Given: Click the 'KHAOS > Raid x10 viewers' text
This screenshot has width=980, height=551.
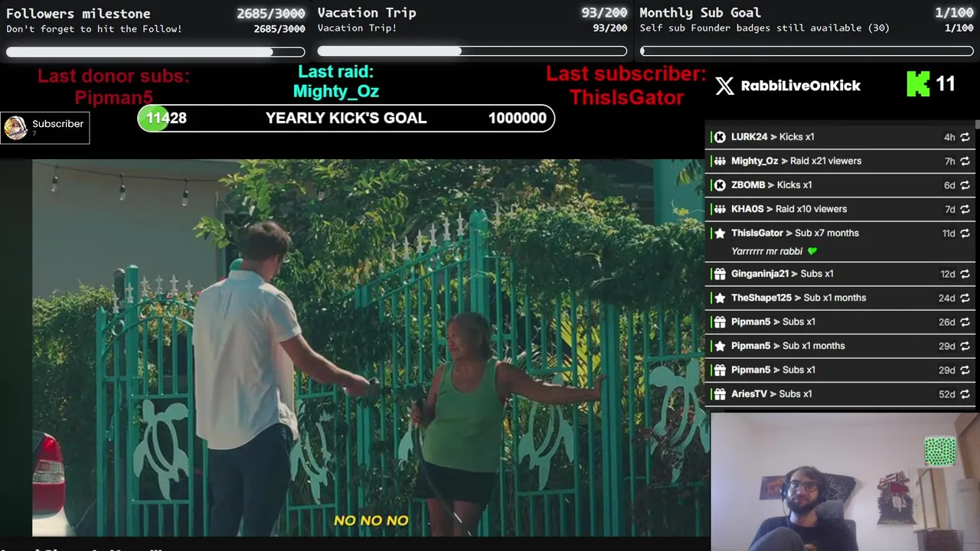Looking at the screenshot, I should point(789,209).
